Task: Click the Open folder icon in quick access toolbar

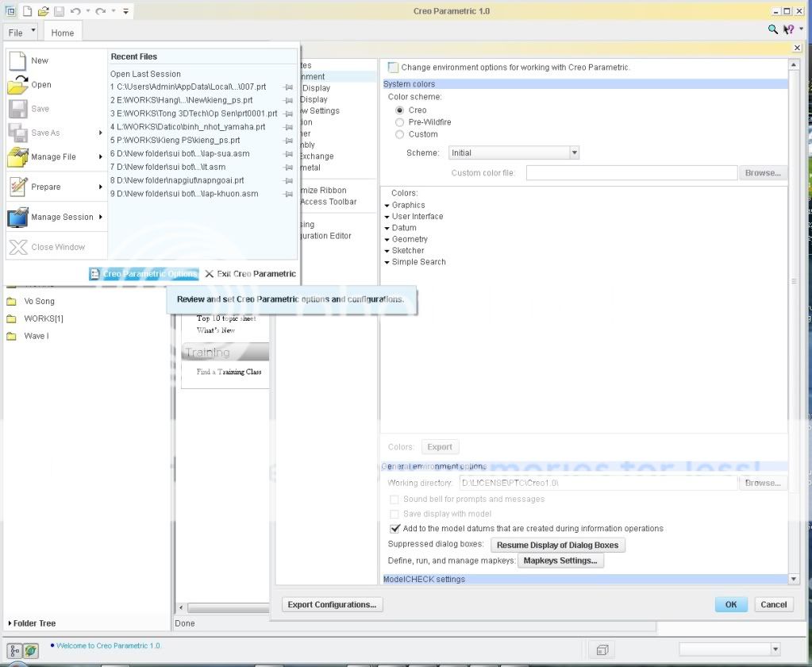Action: click(x=44, y=11)
